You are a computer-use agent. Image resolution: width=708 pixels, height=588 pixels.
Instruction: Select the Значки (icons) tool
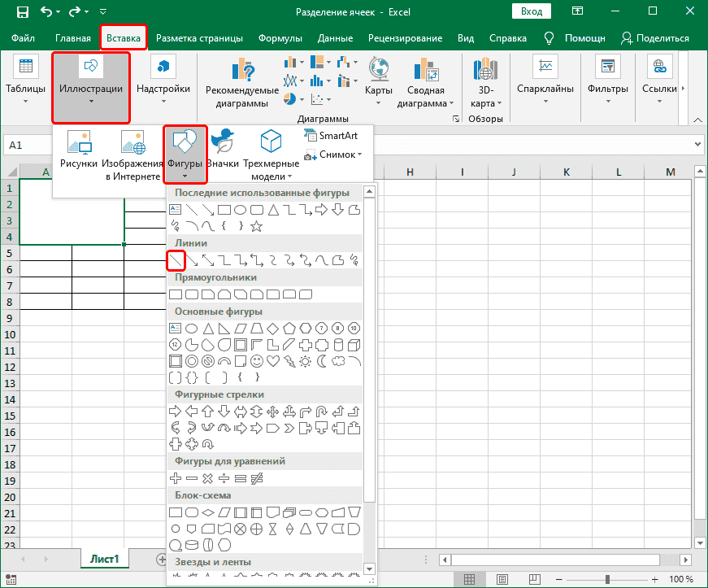tap(222, 150)
